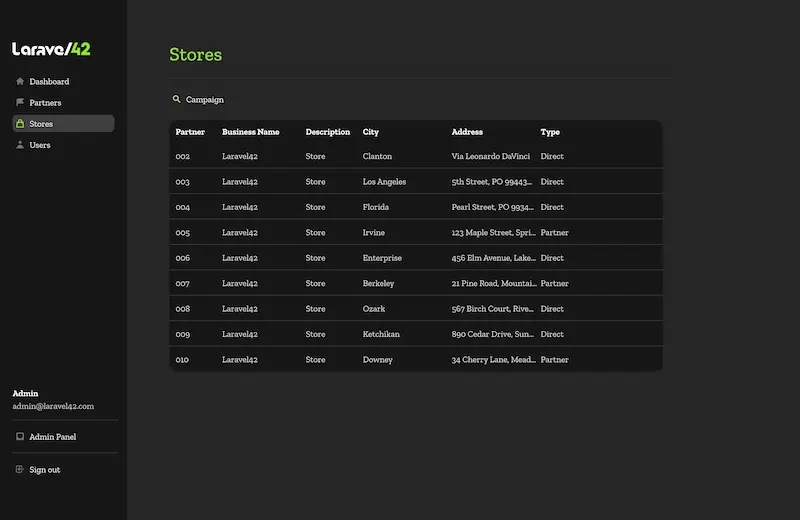This screenshot has height=520, width=800.
Task: Select partner 003 cell
Action: pos(183,182)
